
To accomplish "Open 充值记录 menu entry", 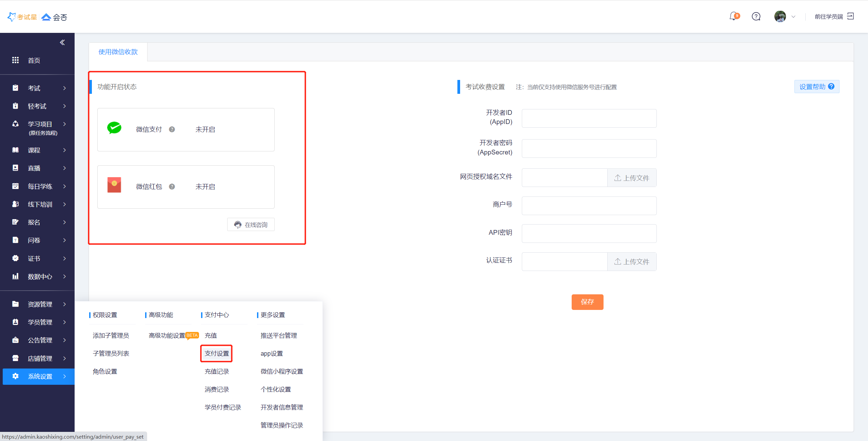I will coord(217,371).
